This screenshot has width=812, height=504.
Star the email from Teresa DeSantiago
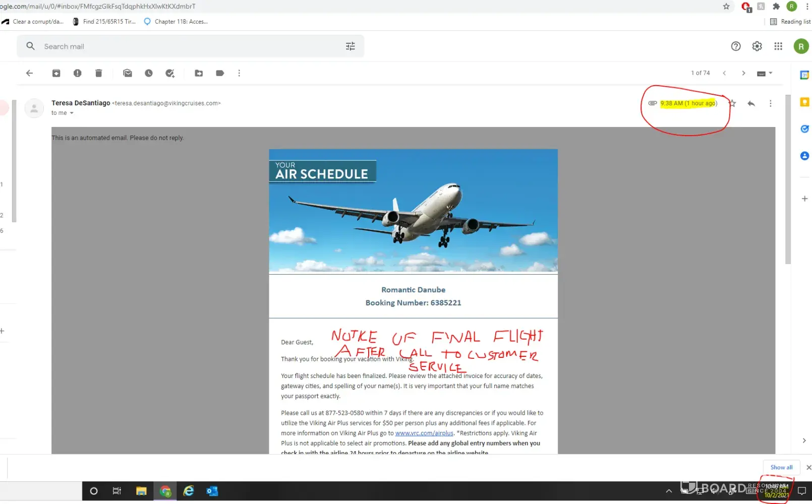pyautogui.click(x=732, y=103)
